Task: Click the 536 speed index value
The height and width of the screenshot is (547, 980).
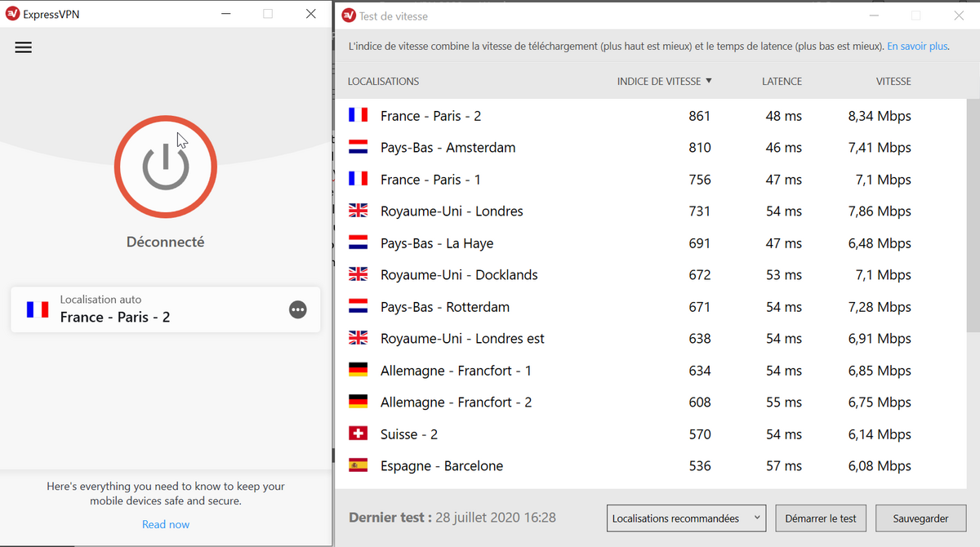Action: [700, 466]
